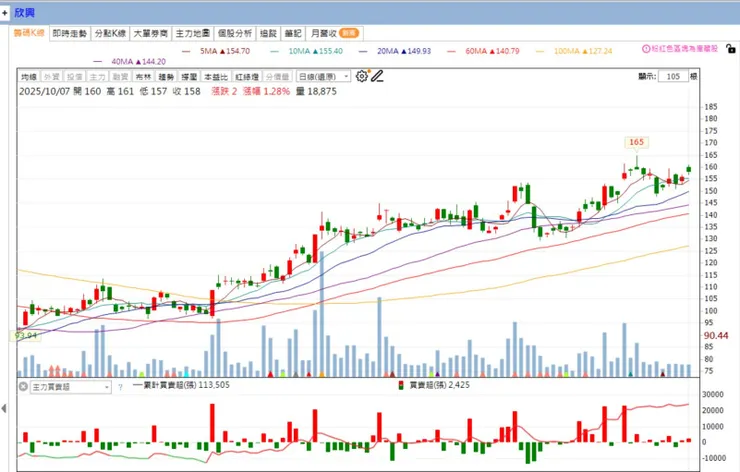740x472 pixels.
Task: Toggle the 主力 overlay button
Action: (97, 76)
